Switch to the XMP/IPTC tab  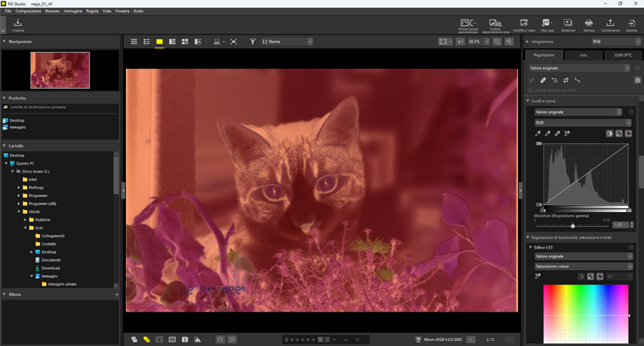pyautogui.click(x=623, y=55)
